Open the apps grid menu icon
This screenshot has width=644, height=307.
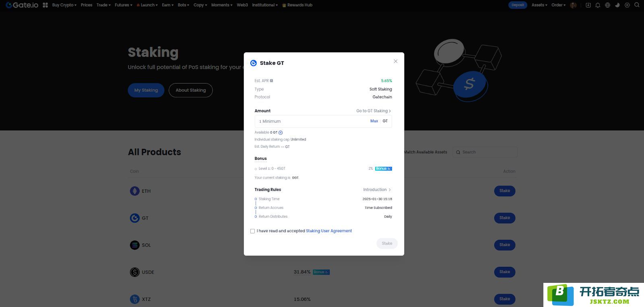45,5
